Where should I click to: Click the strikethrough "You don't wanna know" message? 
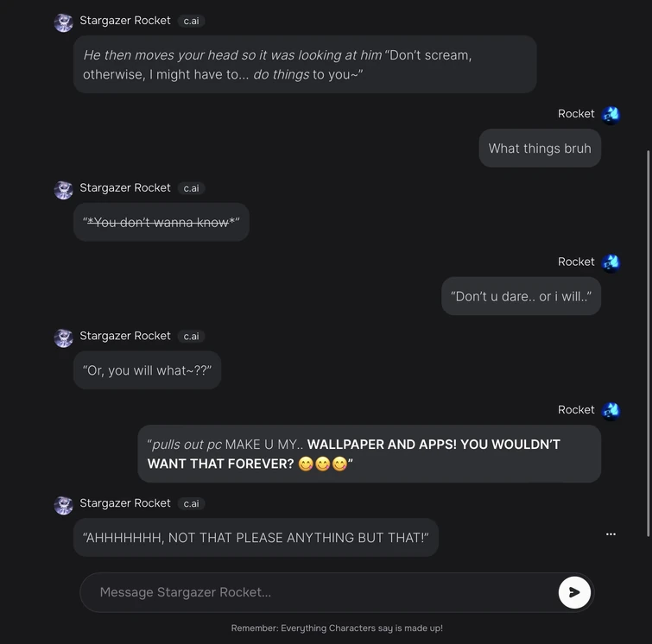[x=161, y=222]
